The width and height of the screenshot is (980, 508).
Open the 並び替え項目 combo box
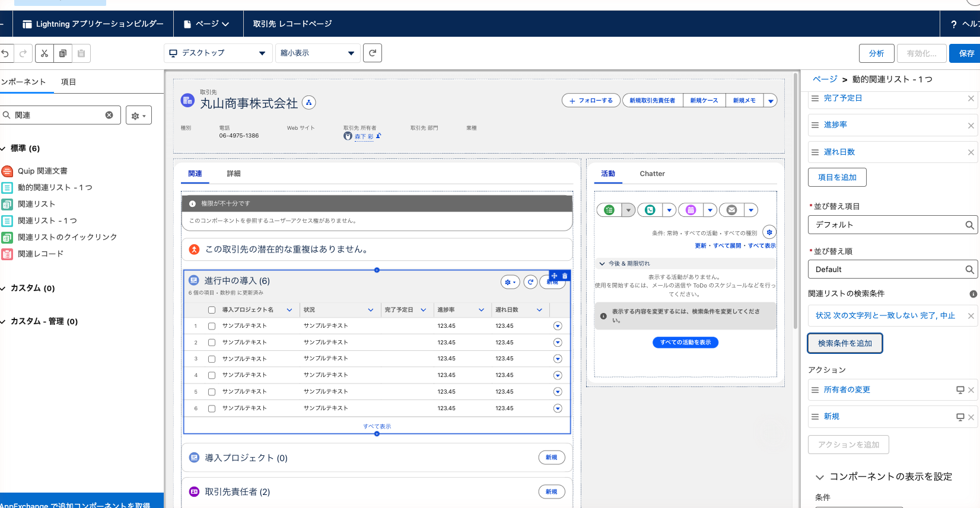pyautogui.click(x=893, y=225)
